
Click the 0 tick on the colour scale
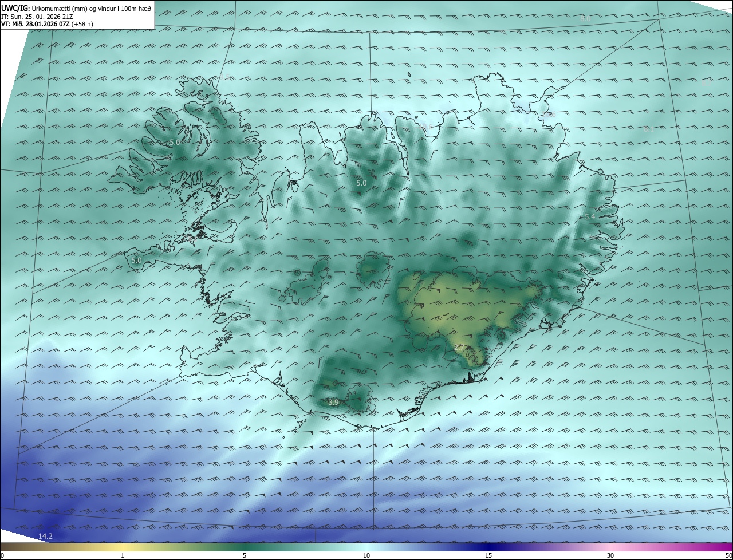[2, 555]
